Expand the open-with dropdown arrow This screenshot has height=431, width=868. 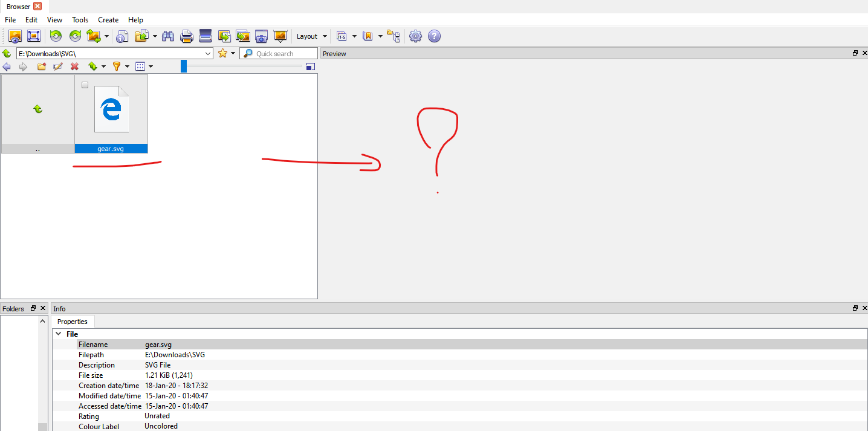point(155,36)
